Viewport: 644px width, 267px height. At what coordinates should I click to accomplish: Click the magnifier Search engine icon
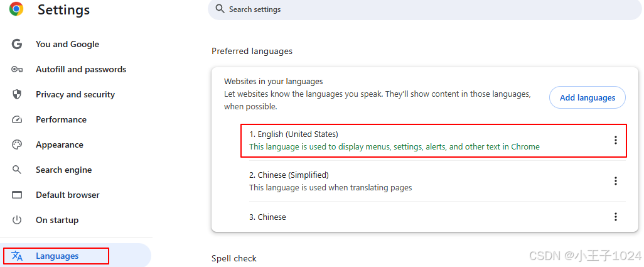tap(16, 170)
